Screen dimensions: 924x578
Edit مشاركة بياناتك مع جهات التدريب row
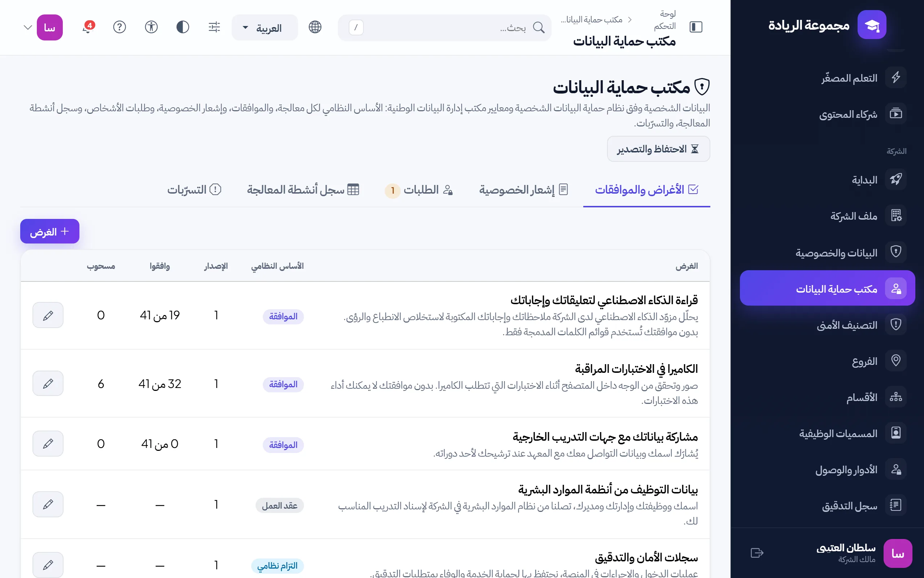(48, 444)
